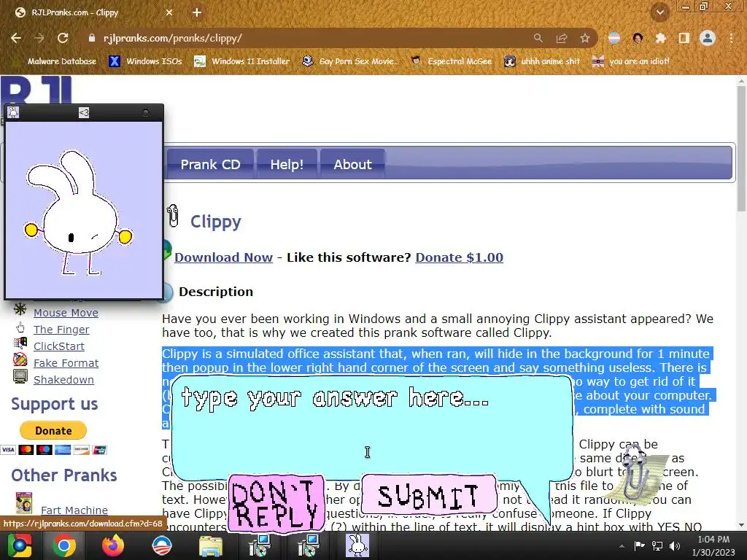Toggle the browser side panel

[684, 38]
